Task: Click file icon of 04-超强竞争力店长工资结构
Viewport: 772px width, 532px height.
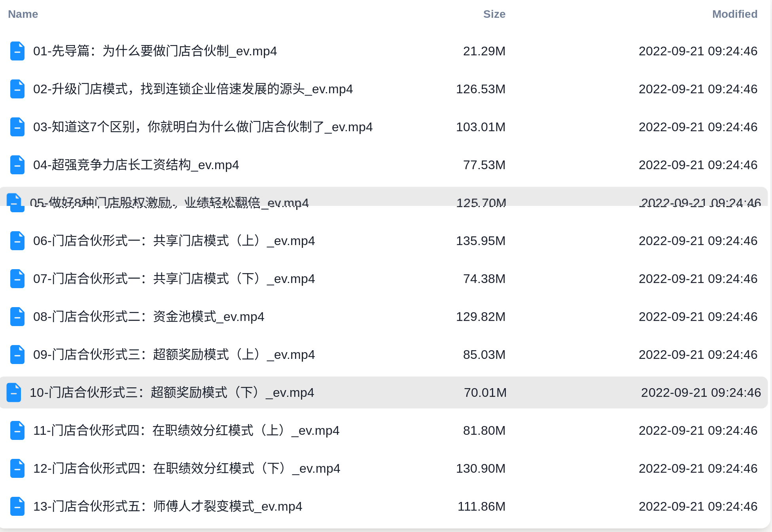Action: 17,165
